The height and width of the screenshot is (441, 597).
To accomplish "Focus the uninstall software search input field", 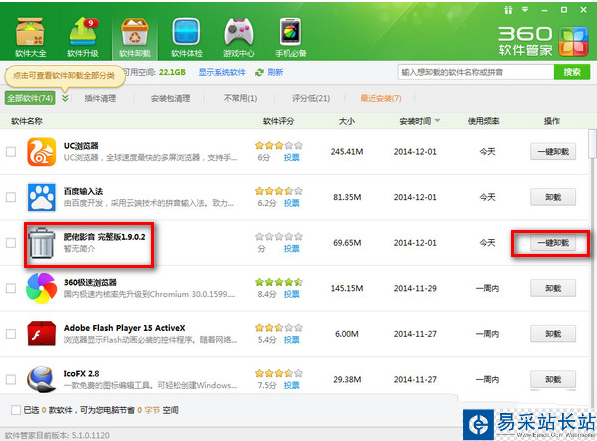I will 476,72.
